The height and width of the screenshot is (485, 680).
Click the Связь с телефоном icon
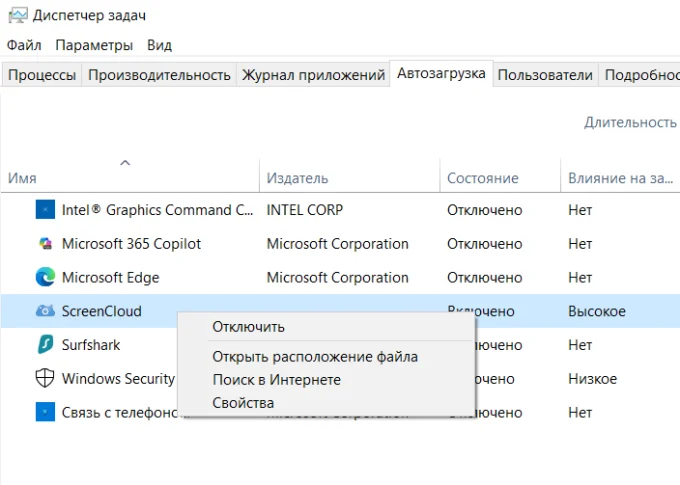tap(45, 412)
